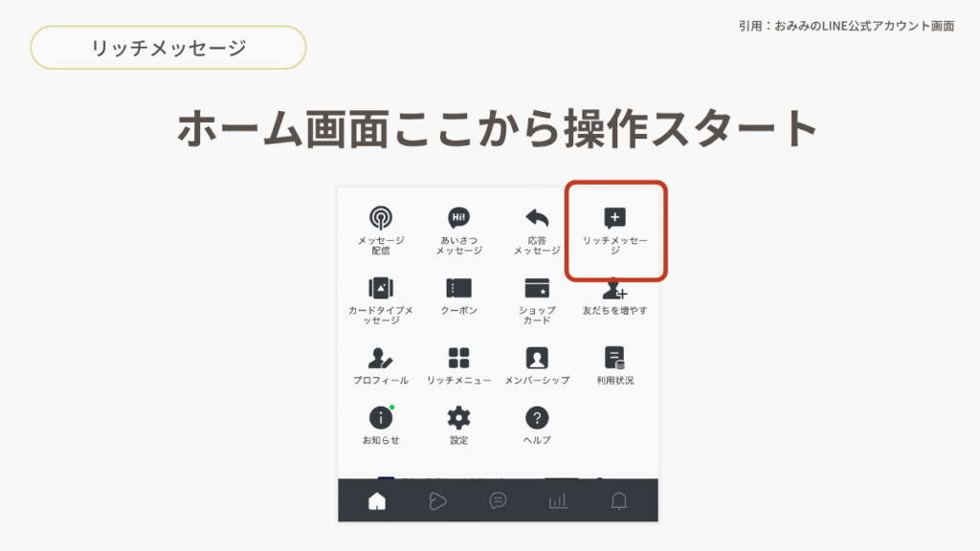Screen dimensions: 980x551
Task: Open the メッセージ配信 broadcast icon
Action: click(381, 218)
